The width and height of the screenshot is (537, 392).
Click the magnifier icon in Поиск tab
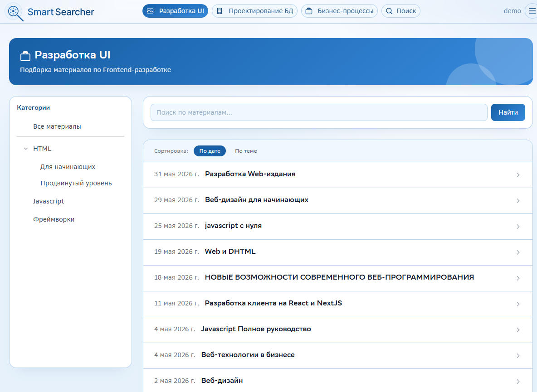click(x=389, y=11)
